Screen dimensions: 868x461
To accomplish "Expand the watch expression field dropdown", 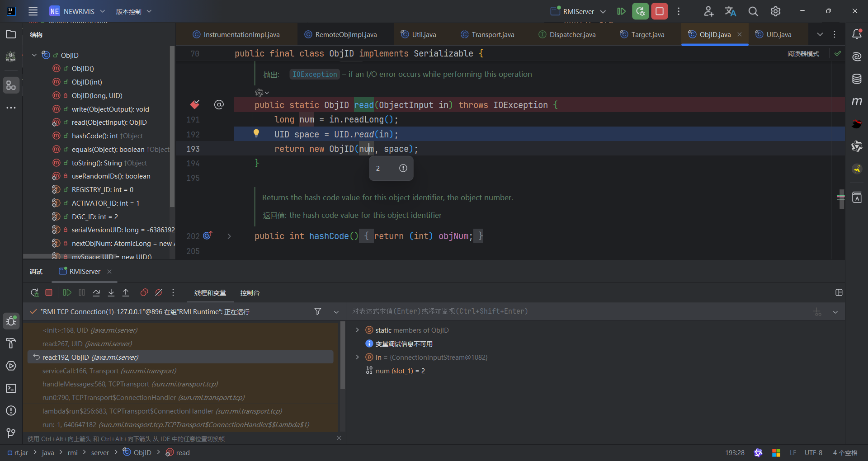I will pos(835,312).
